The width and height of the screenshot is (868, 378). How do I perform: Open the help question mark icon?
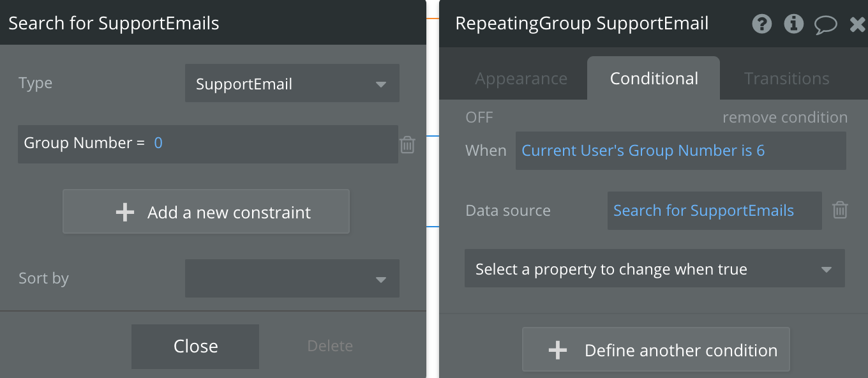(x=762, y=24)
